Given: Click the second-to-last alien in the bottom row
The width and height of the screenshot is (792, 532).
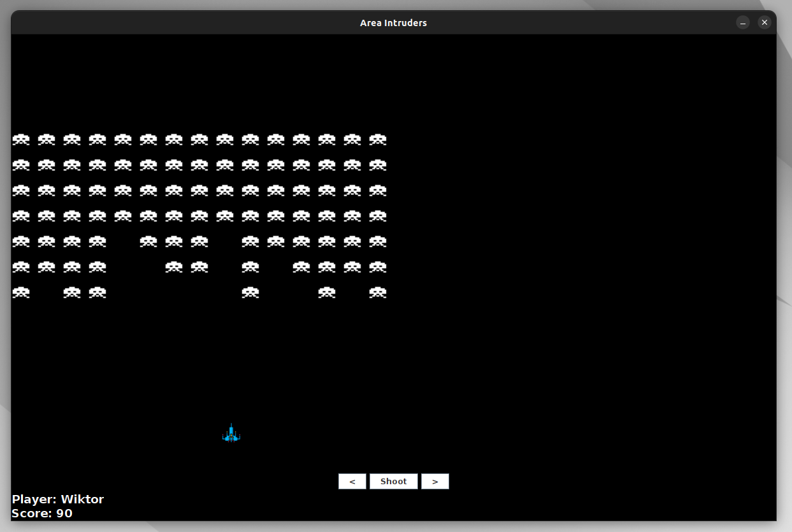Looking at the screenshot, I should pyautogui.click(x=327, y=292).
